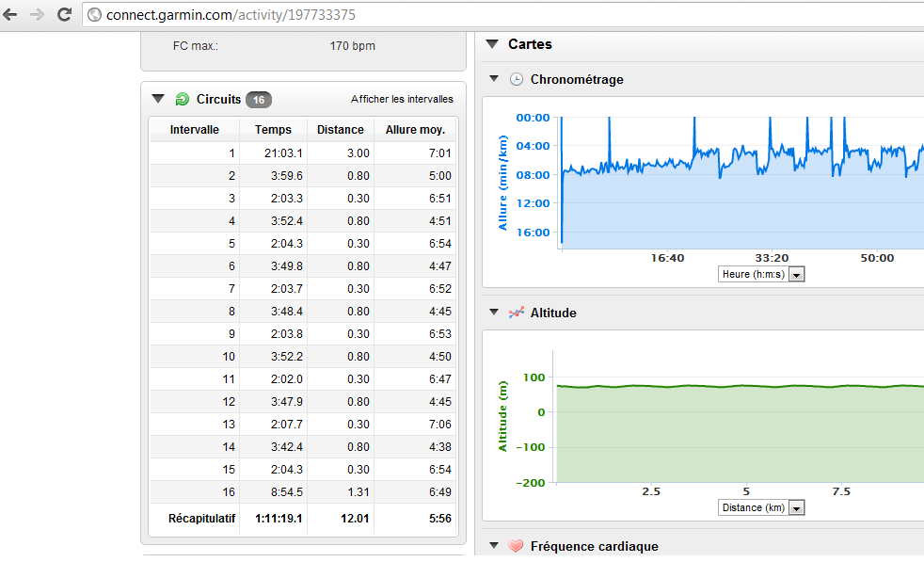Collapse the Fréquence cardiaque section
924x578 pixels.
[x=494, y=546]
